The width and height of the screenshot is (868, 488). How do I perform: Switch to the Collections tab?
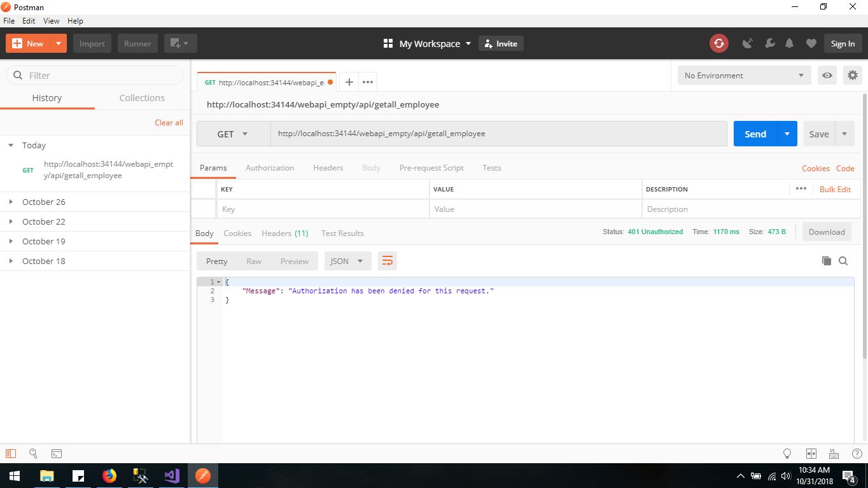click(x=142, y=98)
